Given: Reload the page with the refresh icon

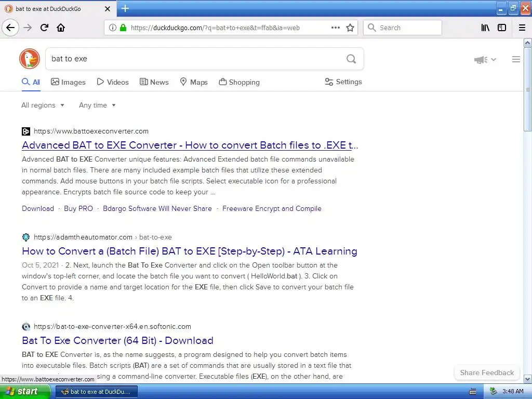Looking at the screenshot, I should (44, 28).
